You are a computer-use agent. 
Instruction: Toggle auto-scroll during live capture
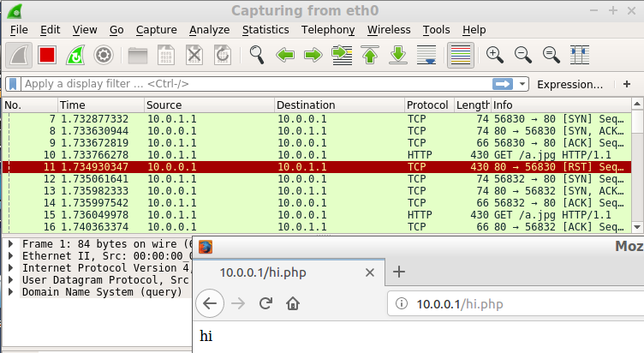426,56
